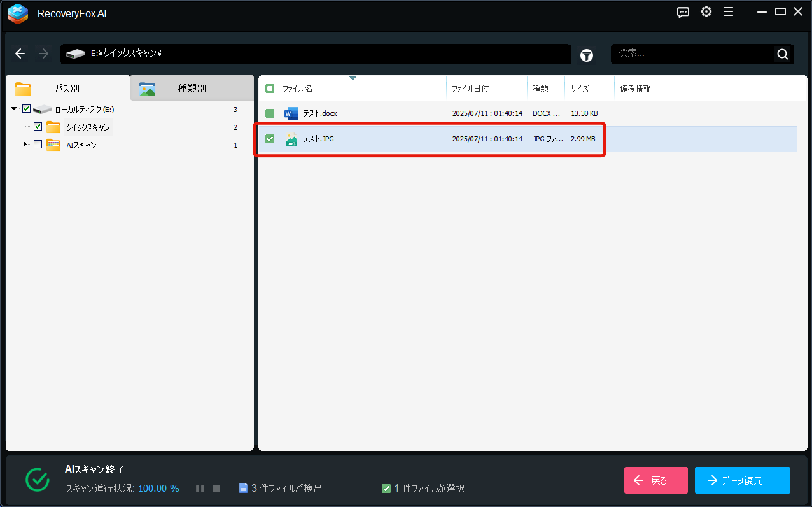Screen dimensions: 812x507
Task: Select the テスト.JPG file name
Action: click(318, 139)
